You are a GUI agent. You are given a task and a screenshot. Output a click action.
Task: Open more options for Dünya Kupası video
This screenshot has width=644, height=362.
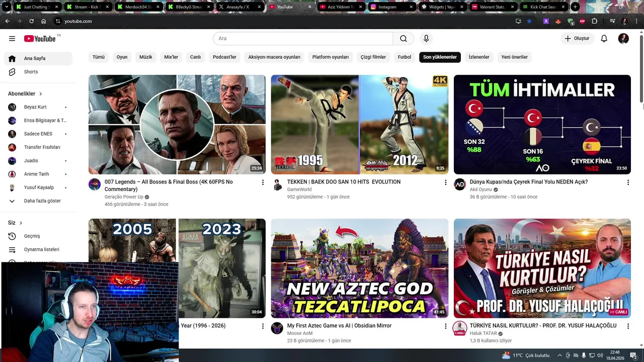[x=628, y=183]
